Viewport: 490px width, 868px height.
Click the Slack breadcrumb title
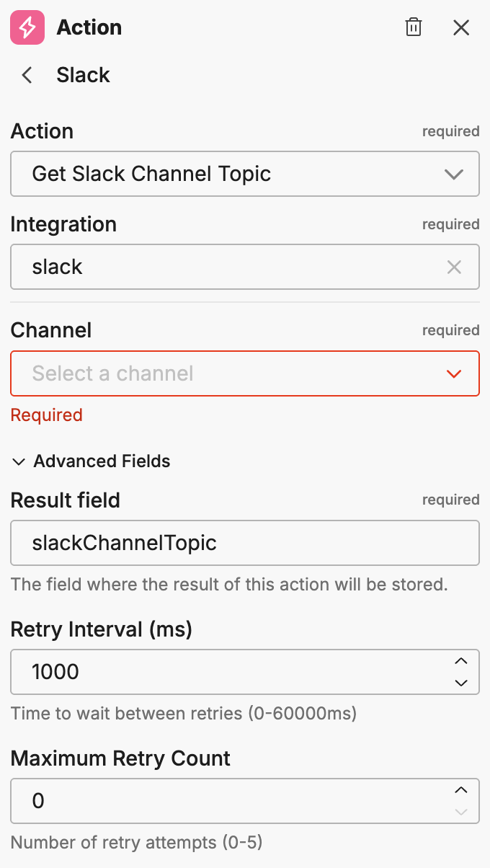[83, 75]
